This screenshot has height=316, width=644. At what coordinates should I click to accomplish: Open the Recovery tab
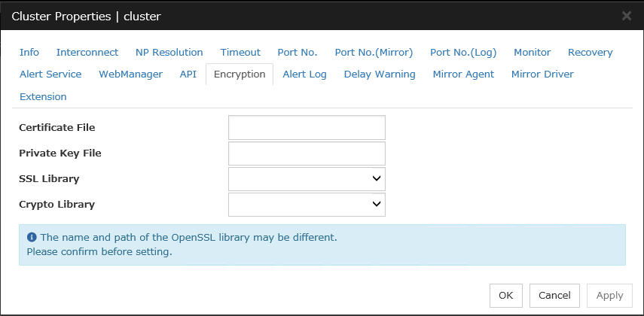point(590,53)
